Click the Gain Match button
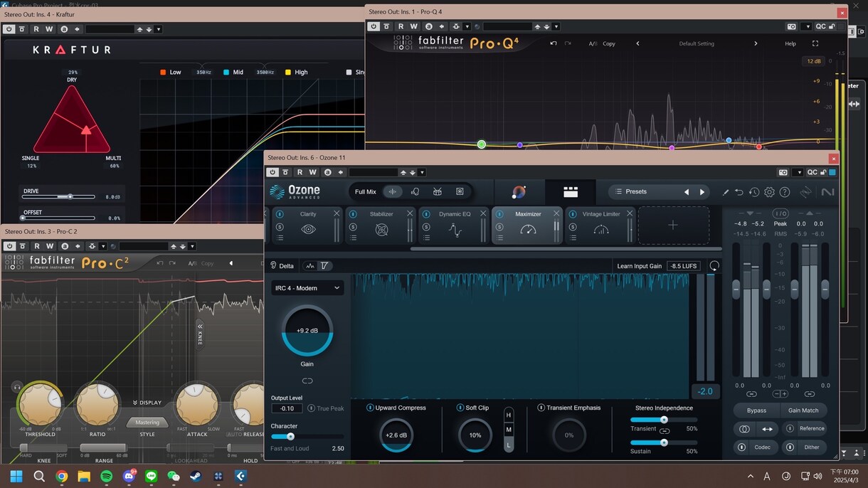Screen dimensions: 868x488 pyautogui.click(x=803, y=410)
